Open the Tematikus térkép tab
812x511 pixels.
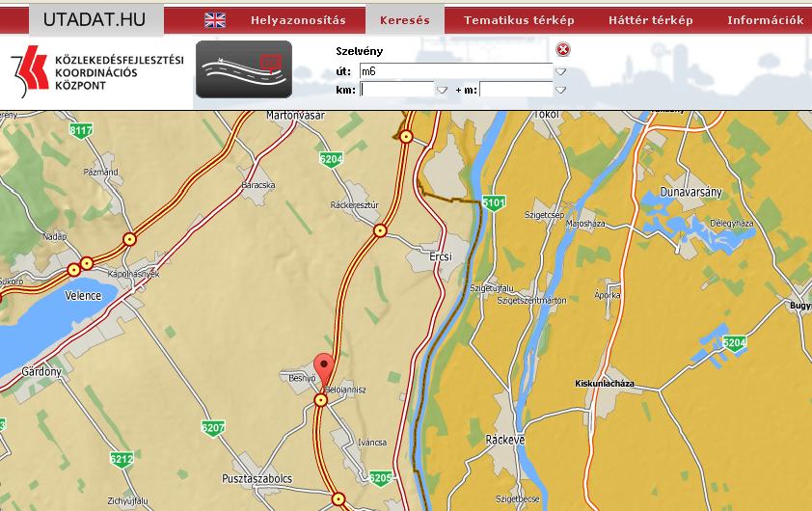pyautogui.click(x=518, y=20)
